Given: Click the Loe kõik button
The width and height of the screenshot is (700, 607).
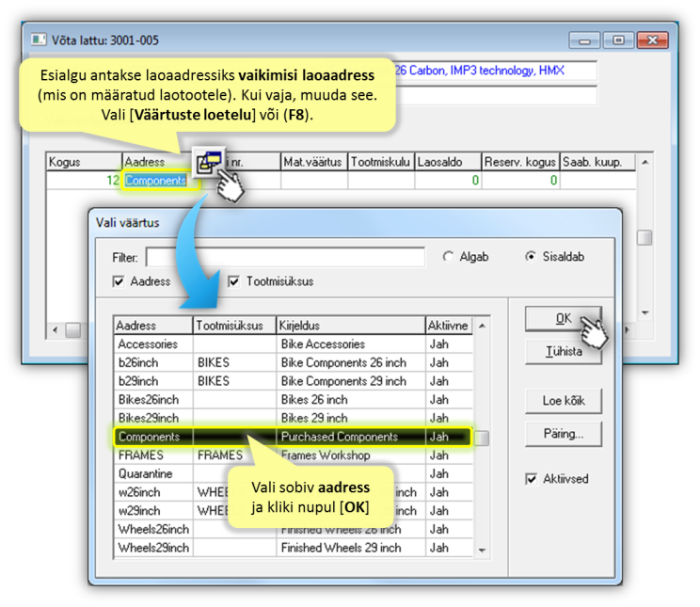Looking at the screenshot, I should [564, 401].
